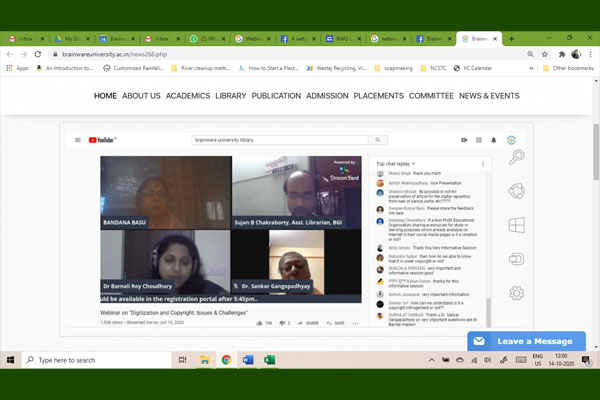The image size is (600, 400).
Task: Open the ADMISSION menu
Action: 327,96
